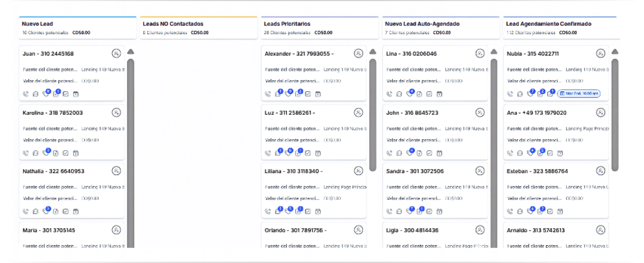The width and height of the screenshot is (644, 263).
Task: Open lead card Luz - 311 2586261
Action: (x=314, y=132)
